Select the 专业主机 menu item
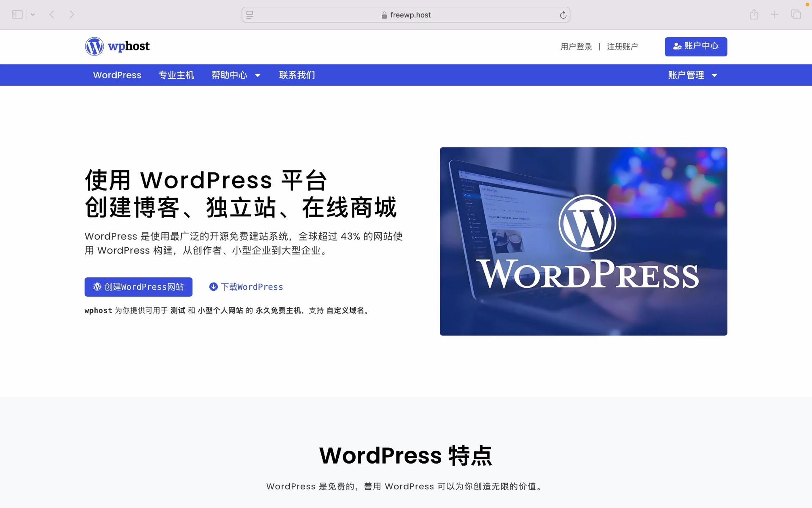Viewport: 812px width, 508px height. 176,75
